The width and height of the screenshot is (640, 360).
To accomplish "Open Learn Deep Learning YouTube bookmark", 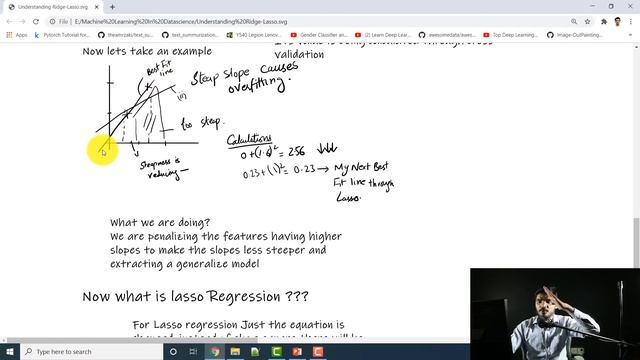I will pos(383,35).
